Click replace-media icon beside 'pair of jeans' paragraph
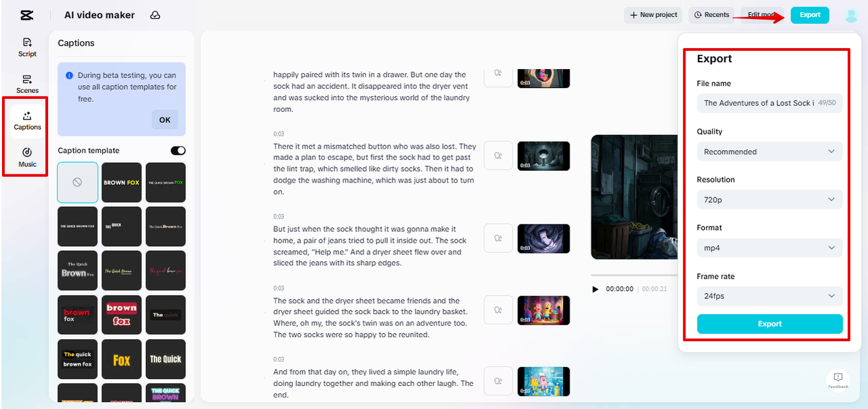 tap(498, 238)
